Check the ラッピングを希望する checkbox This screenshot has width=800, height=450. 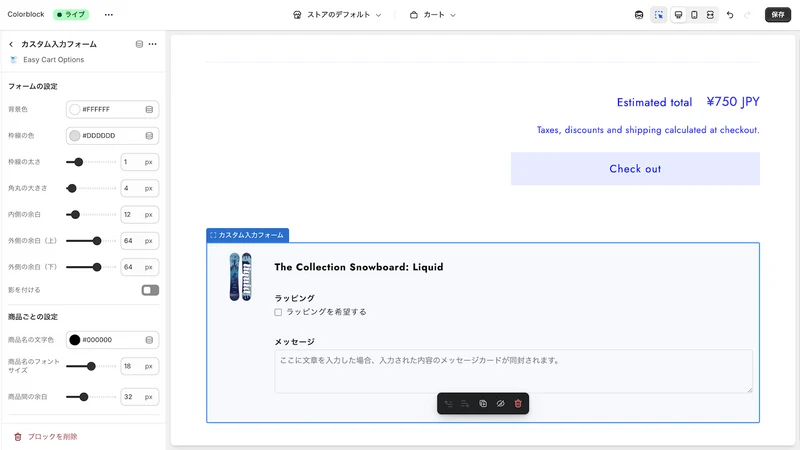(x=278, y=312)
